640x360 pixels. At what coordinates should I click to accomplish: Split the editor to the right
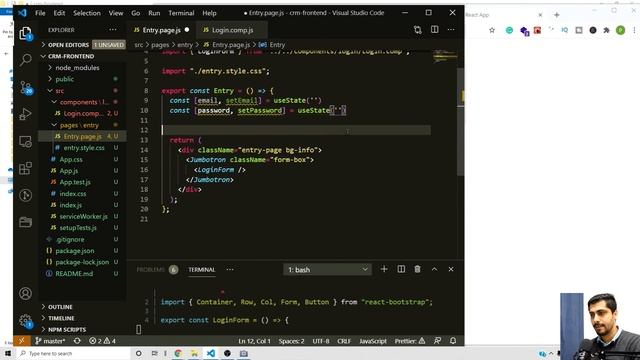tap(434, 30)
